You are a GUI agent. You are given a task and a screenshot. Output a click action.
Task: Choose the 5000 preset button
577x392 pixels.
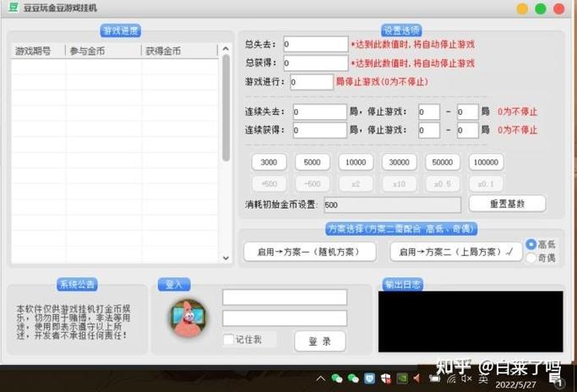[313, 162]
